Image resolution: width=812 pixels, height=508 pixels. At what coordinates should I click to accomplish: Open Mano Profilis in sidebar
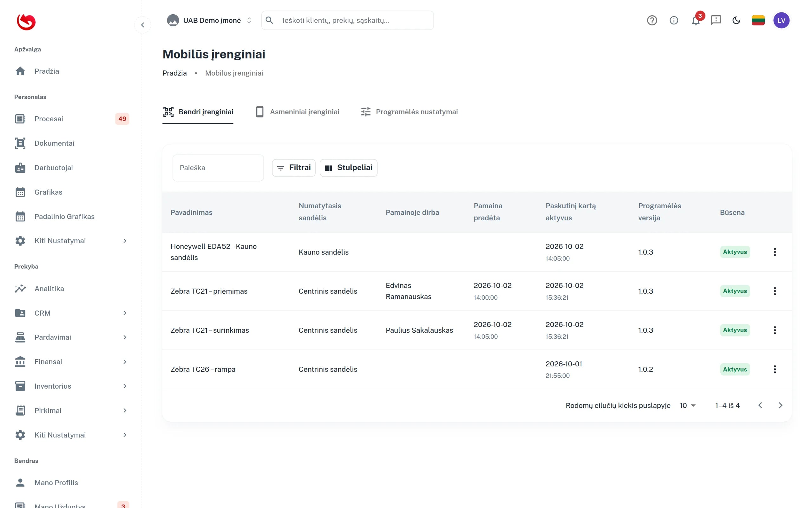[71, 483]
